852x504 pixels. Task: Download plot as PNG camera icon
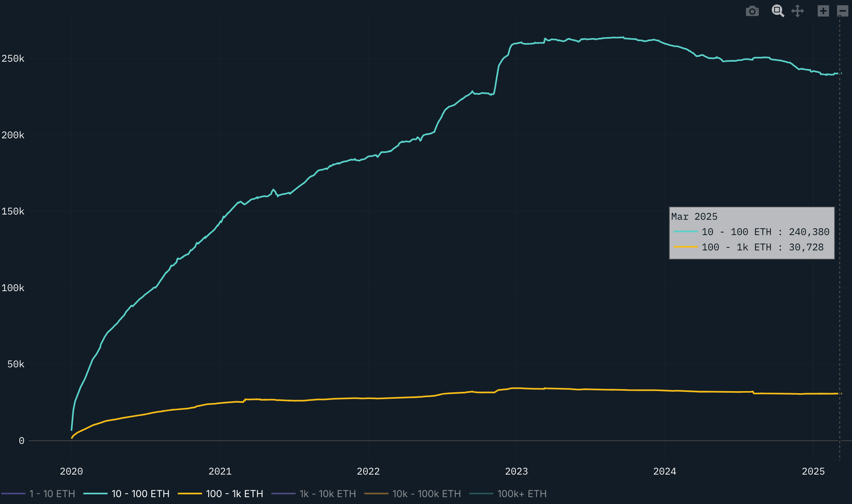point(752,11)
